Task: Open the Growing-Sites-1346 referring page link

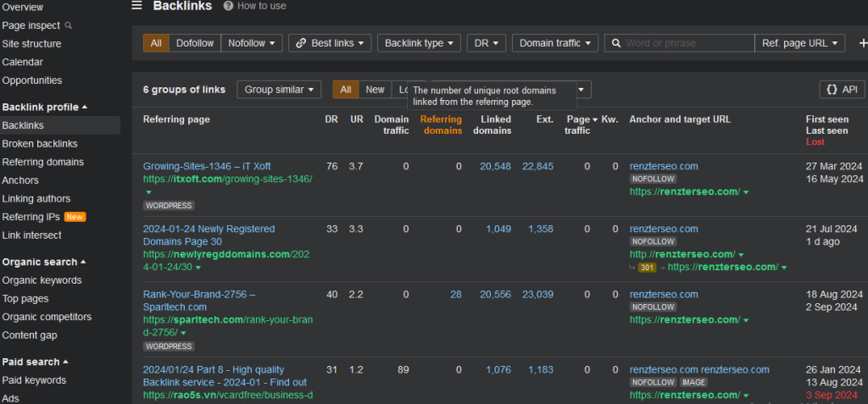Action: click(x=207, y=166)
